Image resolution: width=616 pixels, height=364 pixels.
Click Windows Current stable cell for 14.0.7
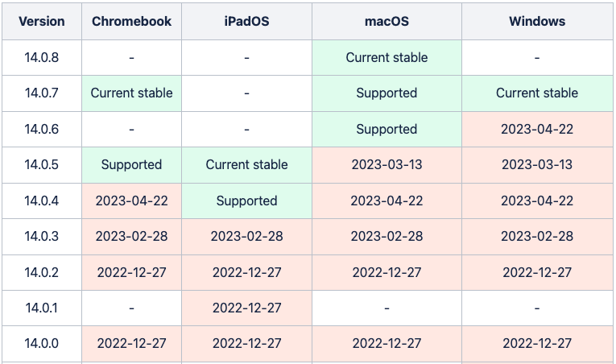[537, 93]
